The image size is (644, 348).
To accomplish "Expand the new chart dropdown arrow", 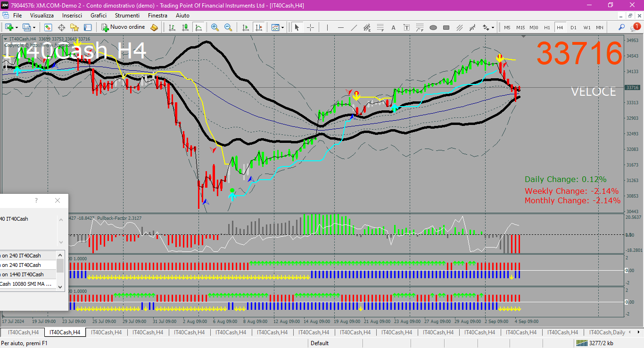I will coord(17,27).
